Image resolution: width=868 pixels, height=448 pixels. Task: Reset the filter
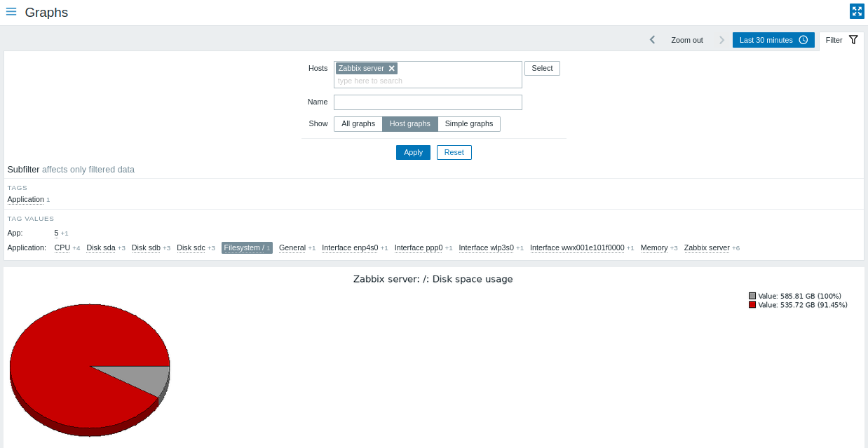pos(454,152)
